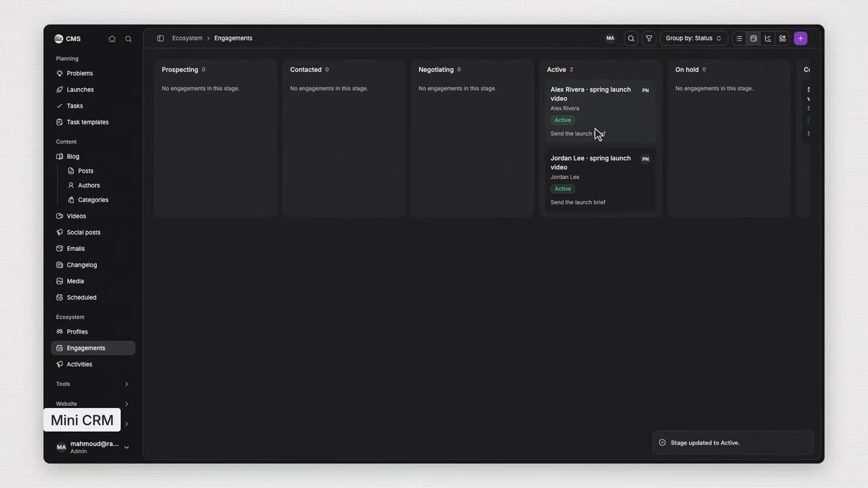Viewport: 868px width, 488px height.
Task: Collapse the sidebar using the panel icon
Action: [x=161, y=38]
